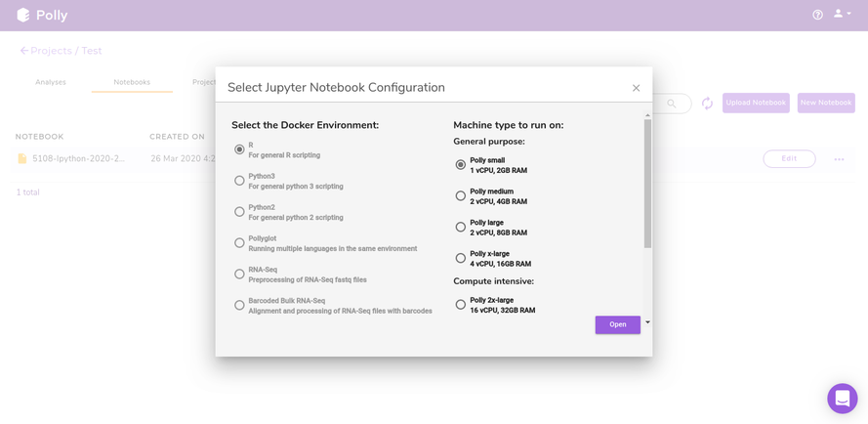Click the dialog scroll down arrow
This screenshot has height=424, width=868.
tap(647, 322)
